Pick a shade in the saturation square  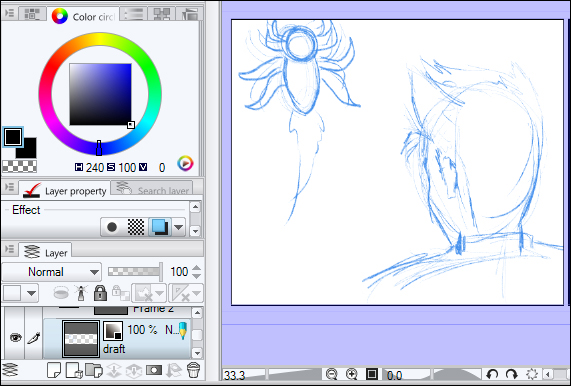[x=100, y=94]
